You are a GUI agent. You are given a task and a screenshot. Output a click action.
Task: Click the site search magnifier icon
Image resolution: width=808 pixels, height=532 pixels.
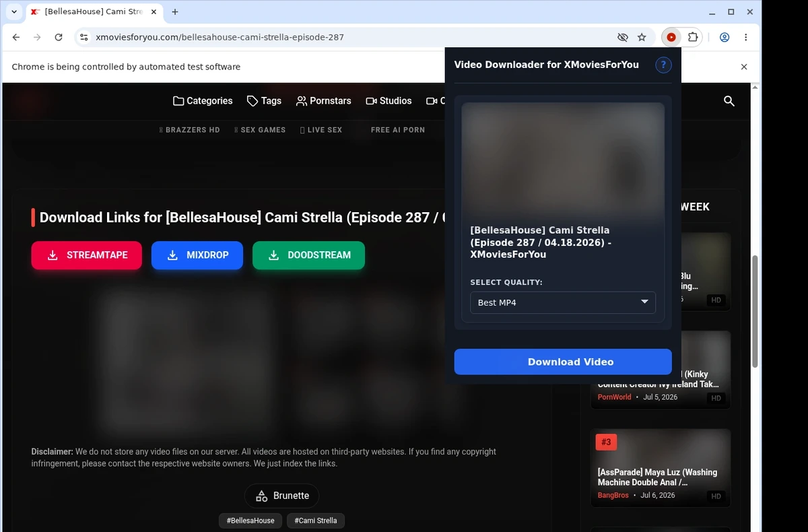point(729,101)
